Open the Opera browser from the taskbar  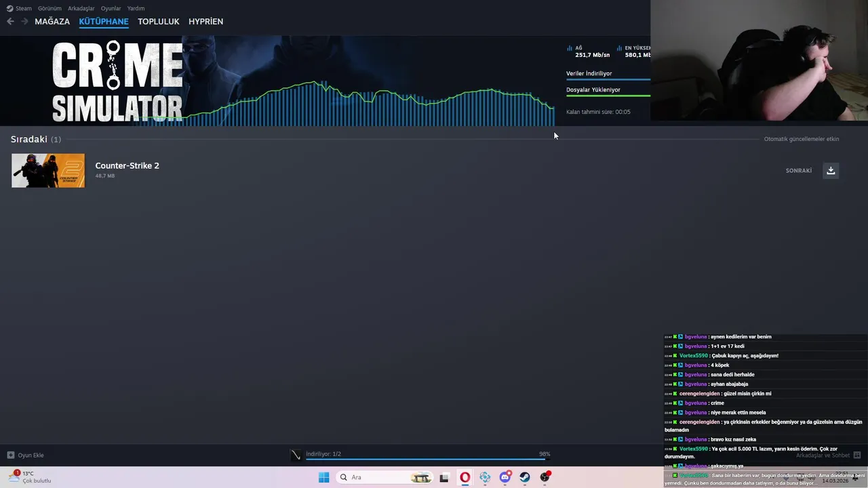click(465, 477)
